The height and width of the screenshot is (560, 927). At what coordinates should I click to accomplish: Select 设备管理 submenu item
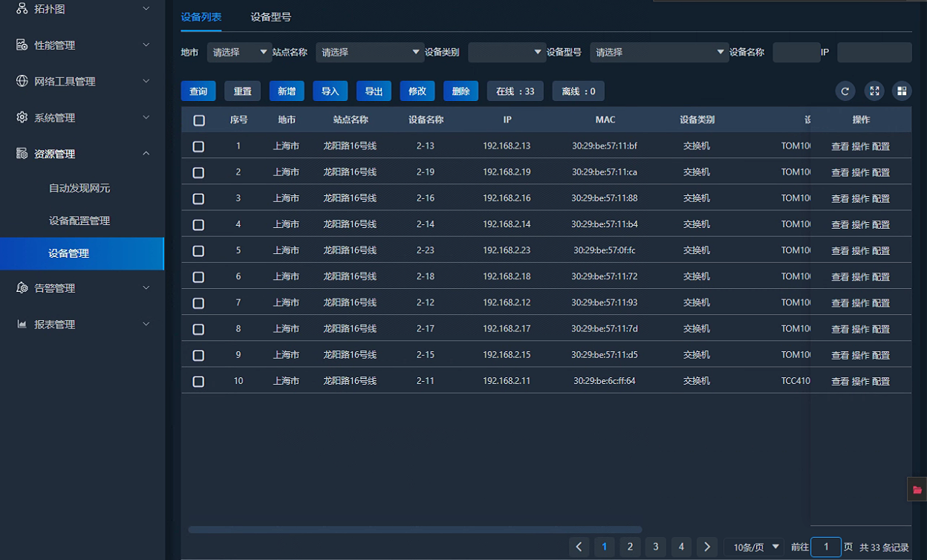tap(82, 253)
